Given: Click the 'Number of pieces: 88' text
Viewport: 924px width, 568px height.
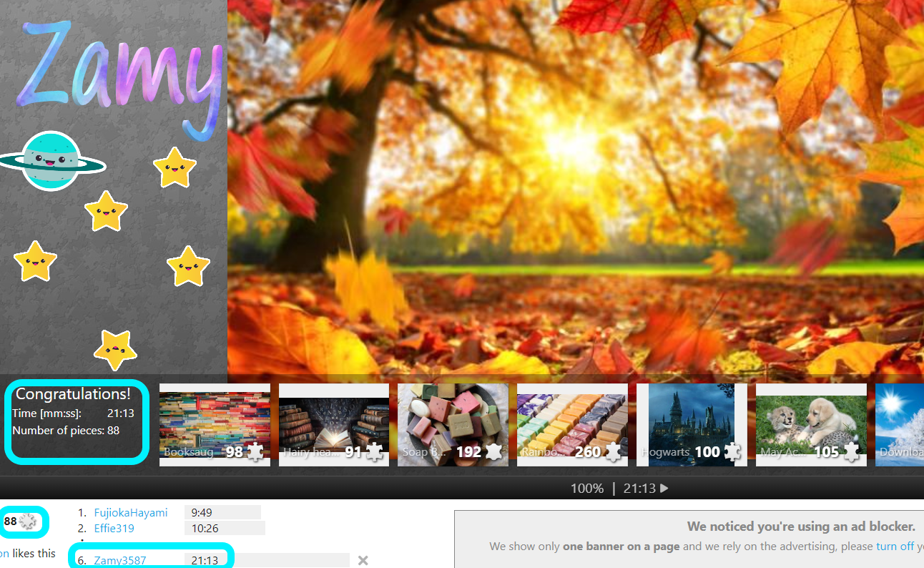Looking at the screenshot, I should pyautogui.click(x=66, y=431).
